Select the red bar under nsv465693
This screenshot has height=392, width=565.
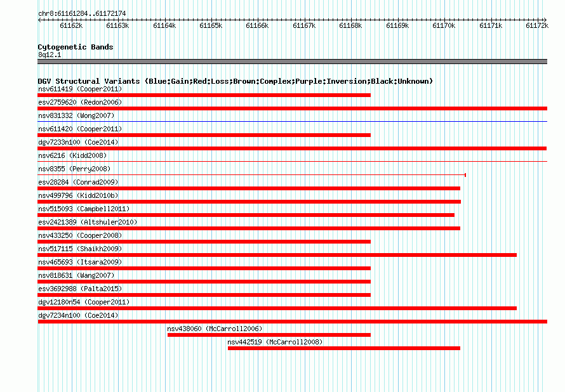[x=204, y=268]
